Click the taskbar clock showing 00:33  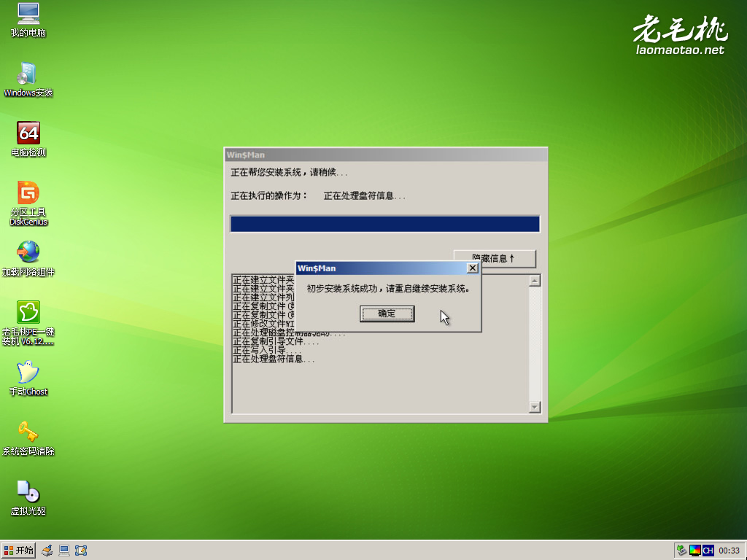(729, 551)
